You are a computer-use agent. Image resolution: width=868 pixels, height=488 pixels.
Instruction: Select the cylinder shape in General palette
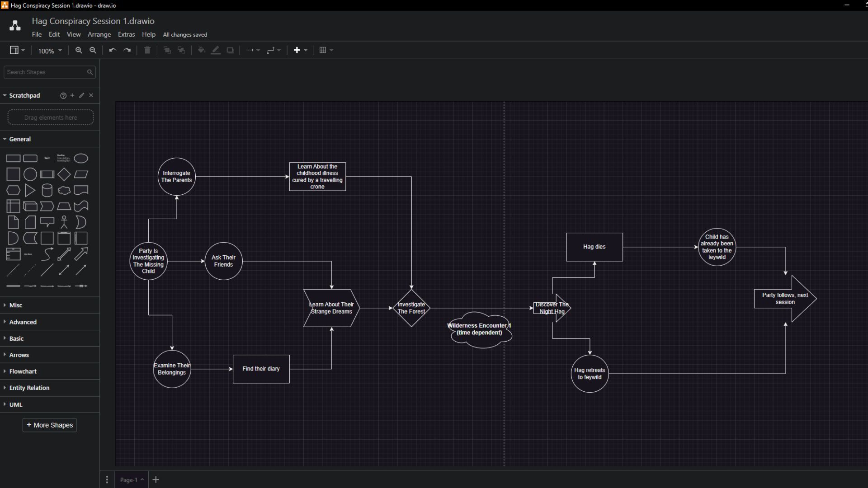coord(47,190)
